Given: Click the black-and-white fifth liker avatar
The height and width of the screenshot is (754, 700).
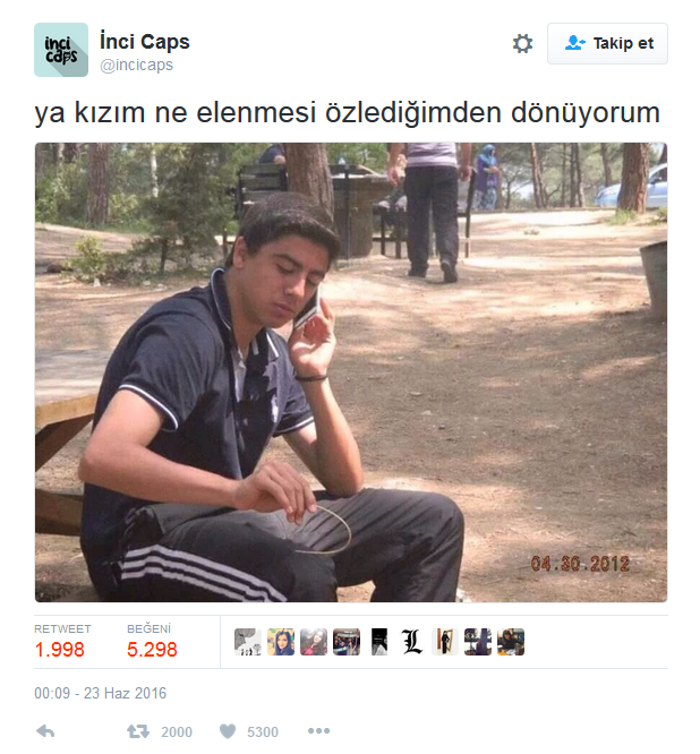Looking at the screenshot, I should [x=379, y=642].
